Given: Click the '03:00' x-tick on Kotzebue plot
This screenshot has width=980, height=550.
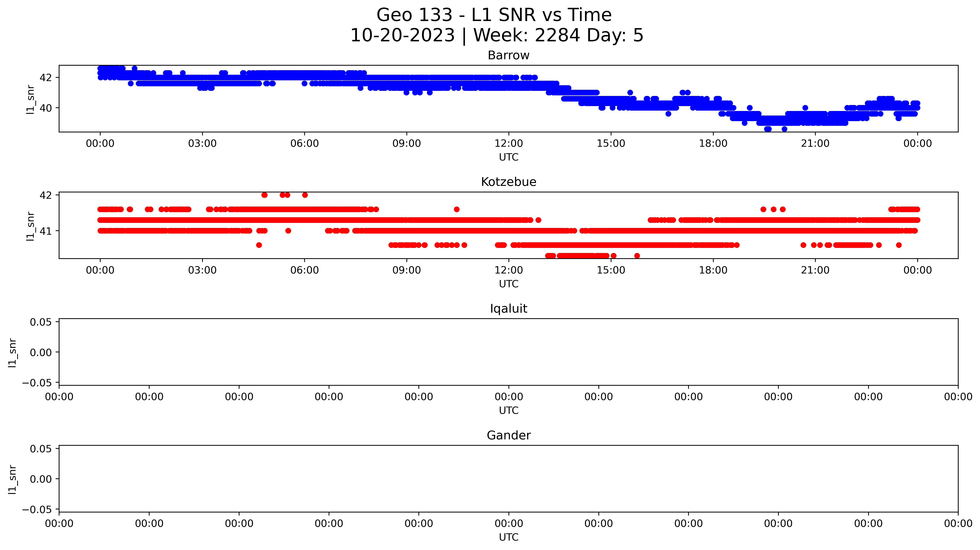Looking at the screenshot, I should coord(202,270).
